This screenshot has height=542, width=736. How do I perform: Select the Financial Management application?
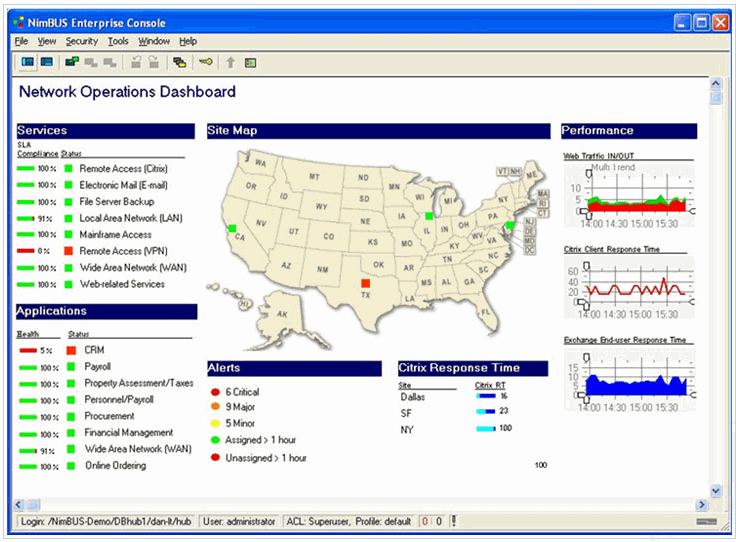click(x=129, y=433)
